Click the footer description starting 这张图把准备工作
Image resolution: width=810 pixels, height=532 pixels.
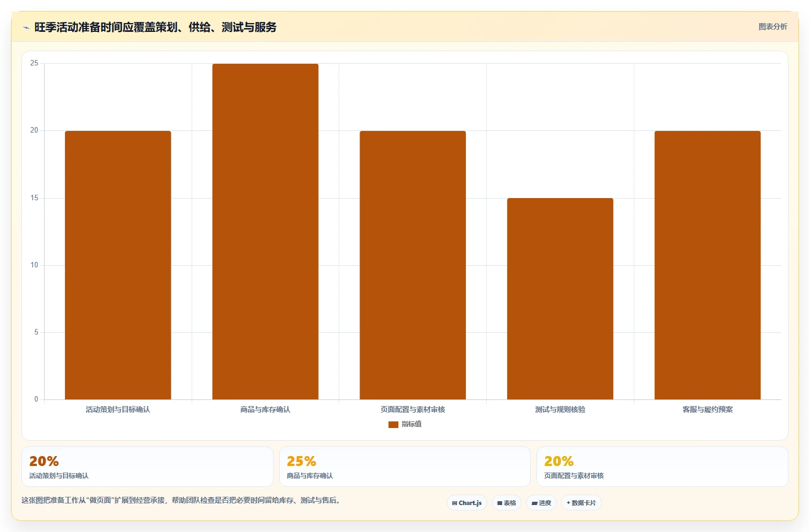181,500
